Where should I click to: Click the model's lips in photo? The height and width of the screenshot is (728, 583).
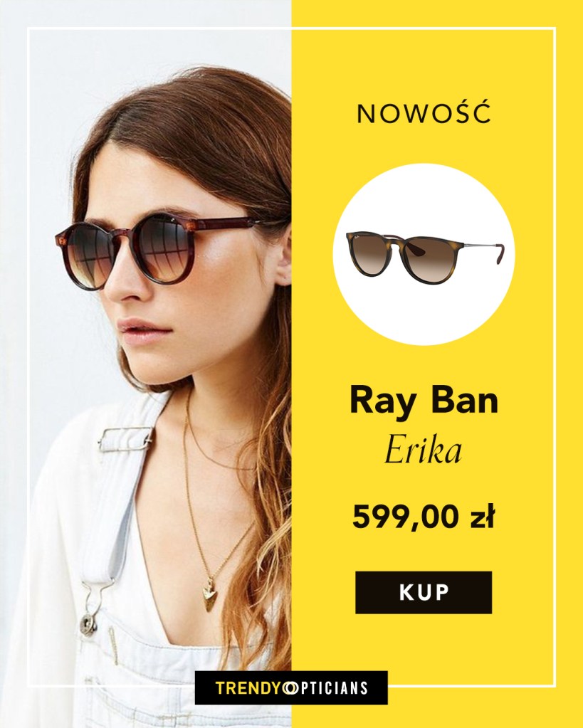[x=140, y=327]
